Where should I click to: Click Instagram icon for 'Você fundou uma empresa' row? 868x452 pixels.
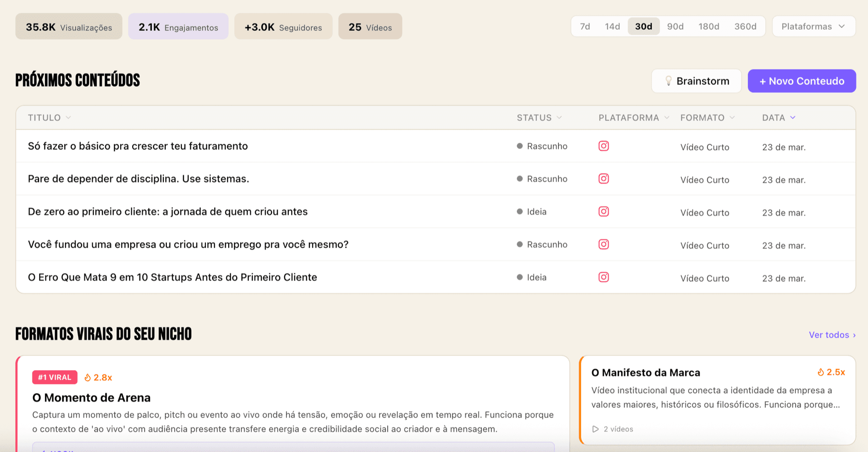[603, 244]
